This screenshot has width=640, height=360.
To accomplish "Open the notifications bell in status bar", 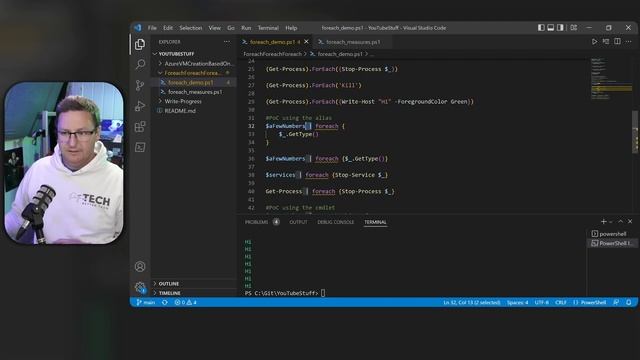I will [x=629, y=302].
